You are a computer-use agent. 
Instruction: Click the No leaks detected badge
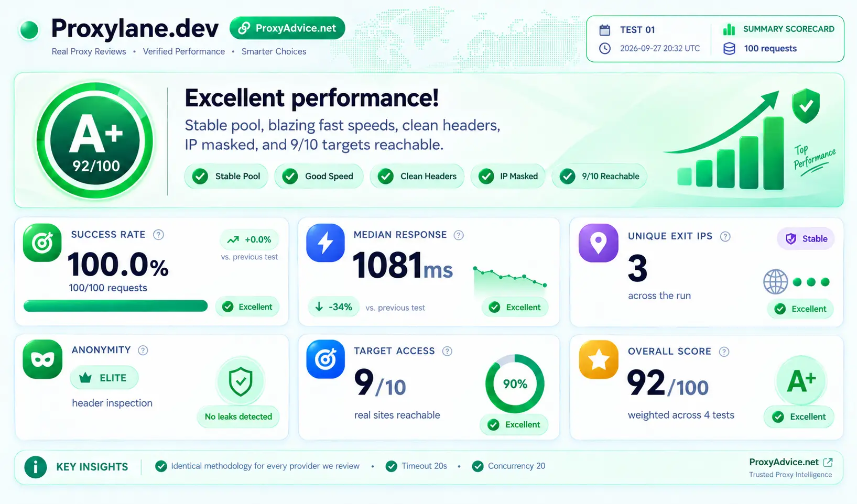pyautogui.click(x=238, y=417)
